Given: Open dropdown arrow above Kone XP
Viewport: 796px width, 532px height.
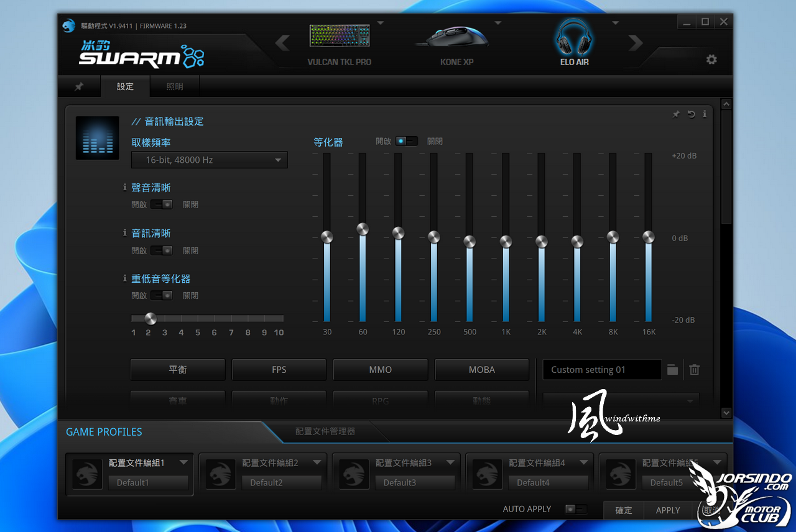Looking at the screenshot, I should pyautogui.click(x=497, y=23).
